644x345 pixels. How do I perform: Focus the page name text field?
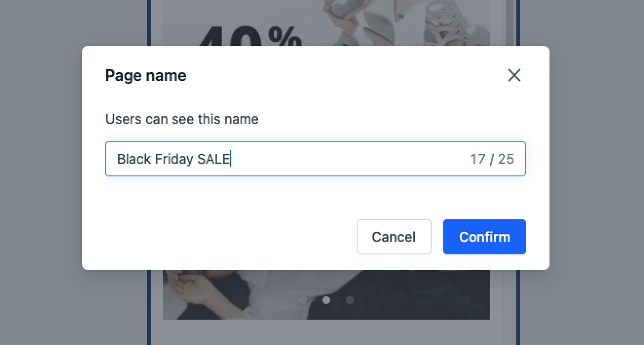tap(341, 159)
